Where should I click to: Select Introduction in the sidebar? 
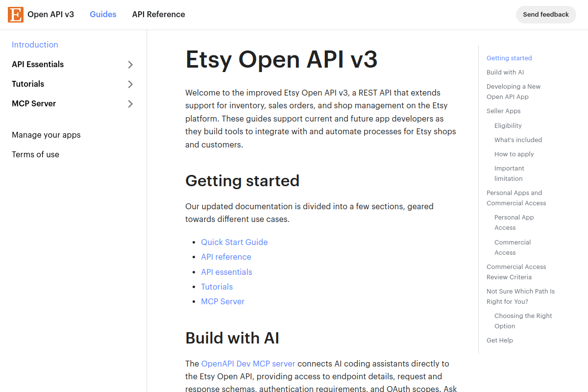click(x=35, y=45)
